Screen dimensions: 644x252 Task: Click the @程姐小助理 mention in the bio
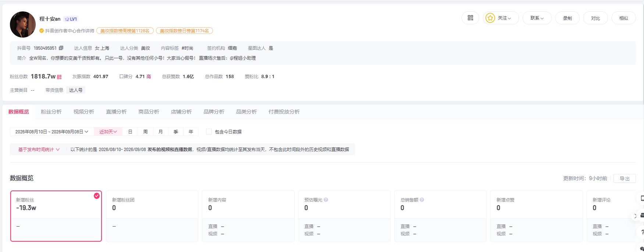(x=243, y=58)
